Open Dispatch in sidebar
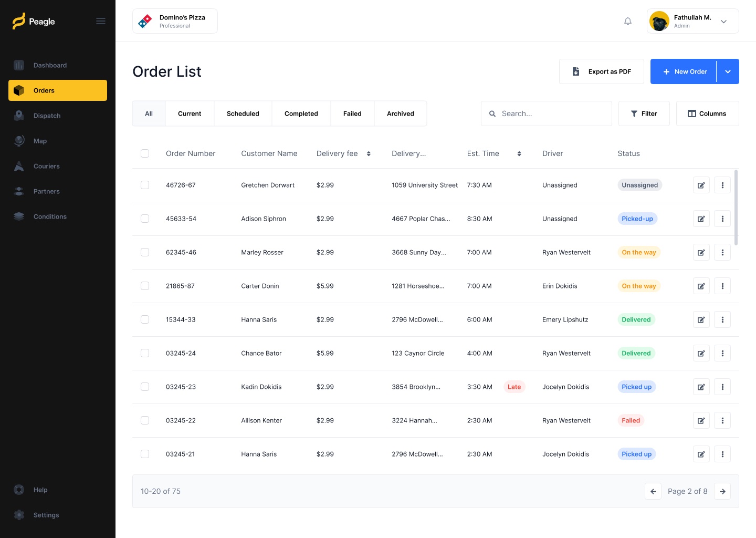756x538 pixels. click(x=58, y=116)
